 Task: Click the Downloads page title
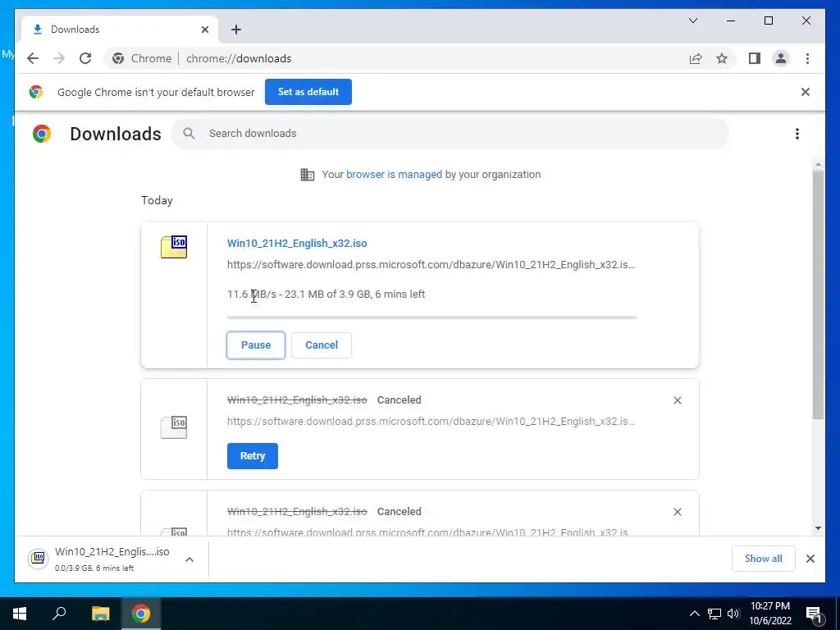click(115, 134)
